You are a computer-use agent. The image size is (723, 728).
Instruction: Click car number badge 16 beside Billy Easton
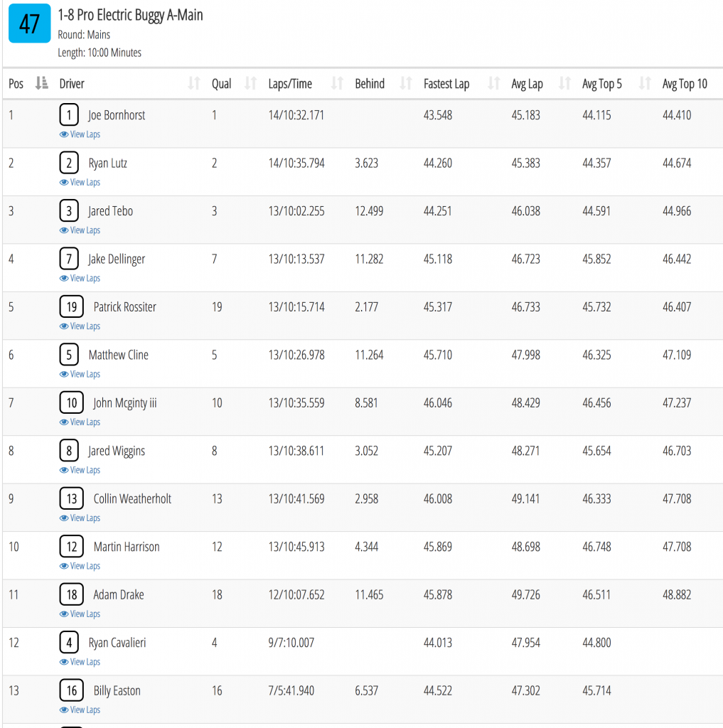72,690
